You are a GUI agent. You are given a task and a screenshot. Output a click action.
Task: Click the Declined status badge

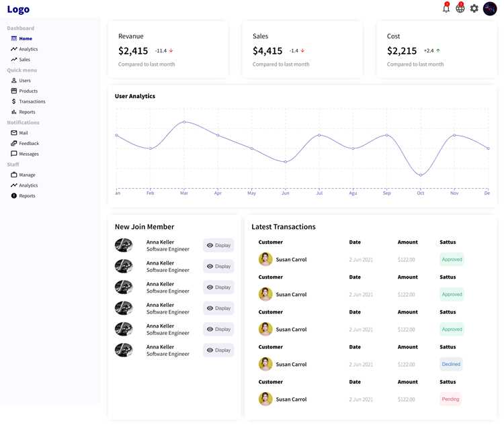(452, 365)
